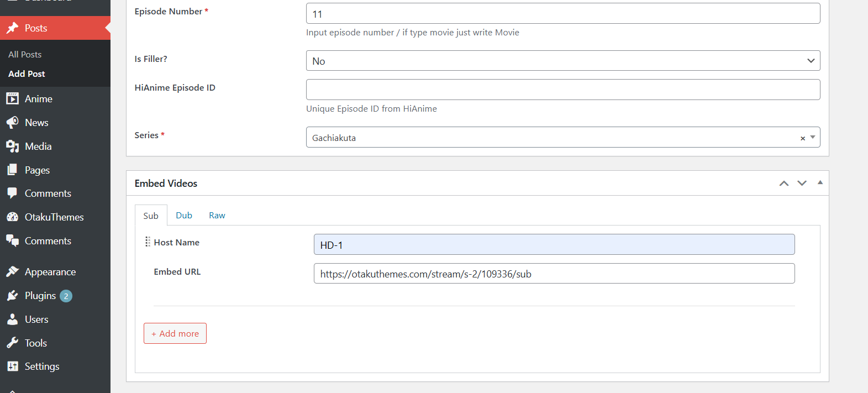Click the Add more button
This screenshot has height=393, width=868.
pyautogui.click(x=175, y=333)
